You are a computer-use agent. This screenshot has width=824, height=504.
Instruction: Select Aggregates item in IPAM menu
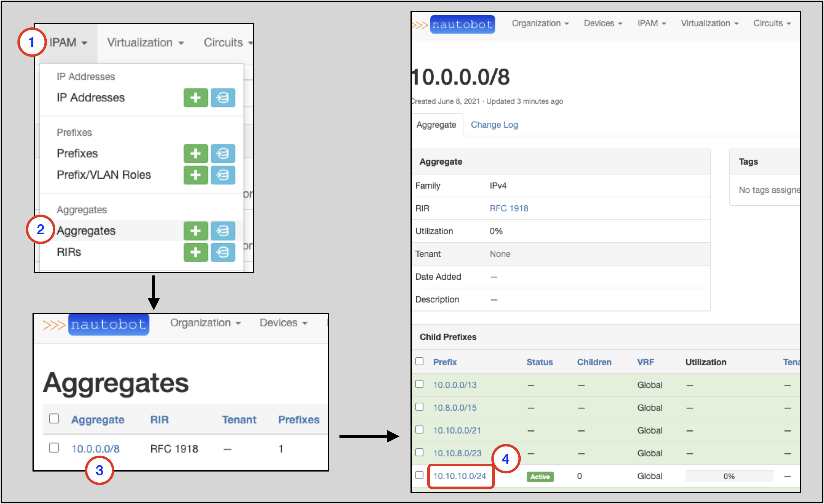[86, 231]
